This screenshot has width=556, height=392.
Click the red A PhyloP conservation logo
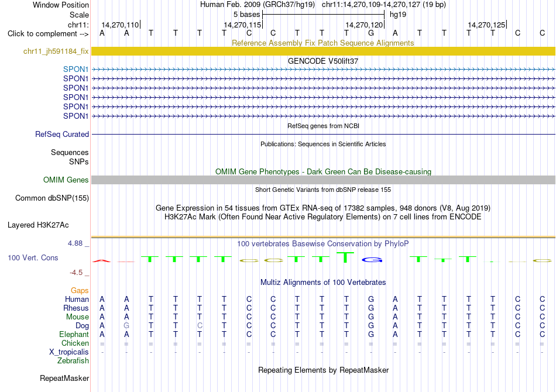(102, 261)
